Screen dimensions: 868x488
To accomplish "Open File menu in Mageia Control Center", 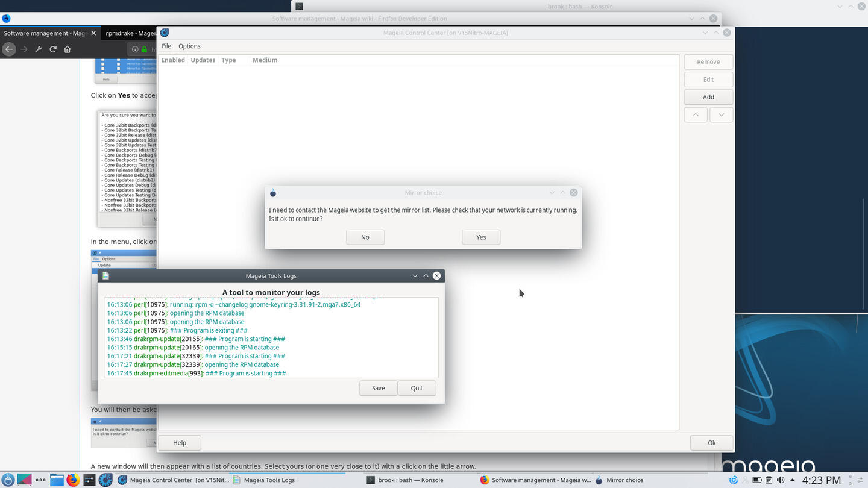I will pos(166,46).
